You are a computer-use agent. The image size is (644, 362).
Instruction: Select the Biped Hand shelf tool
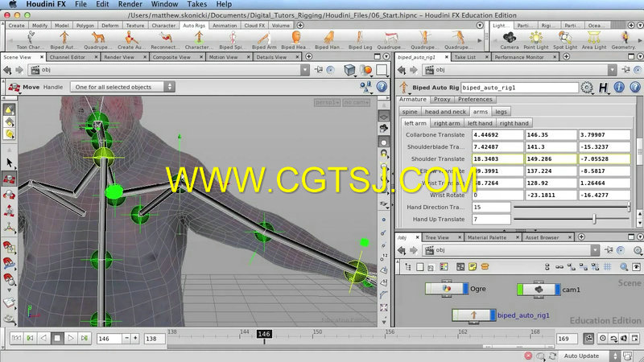[x=328, y=40]
